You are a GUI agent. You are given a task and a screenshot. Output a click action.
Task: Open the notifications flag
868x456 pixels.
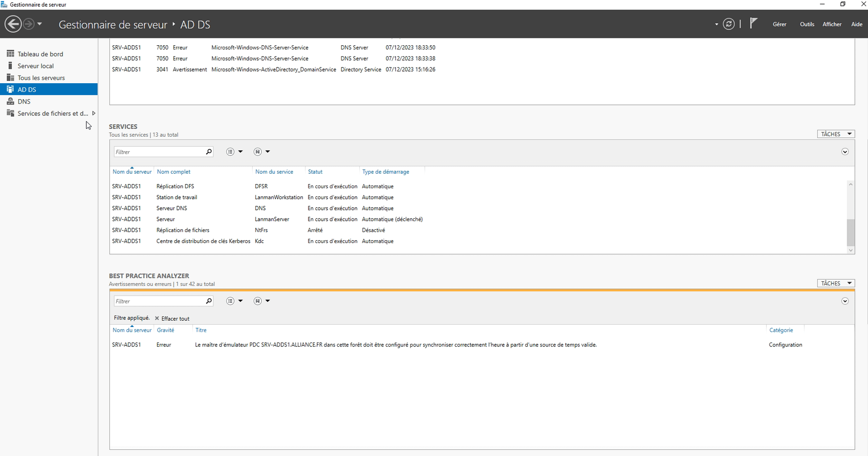pos(753,23)
